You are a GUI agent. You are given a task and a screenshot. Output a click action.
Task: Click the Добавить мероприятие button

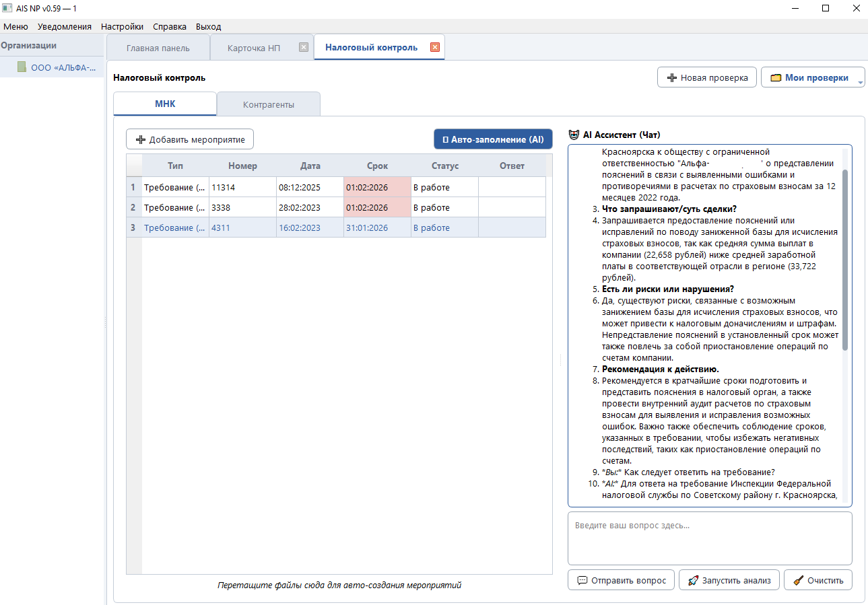click(189, 139)
